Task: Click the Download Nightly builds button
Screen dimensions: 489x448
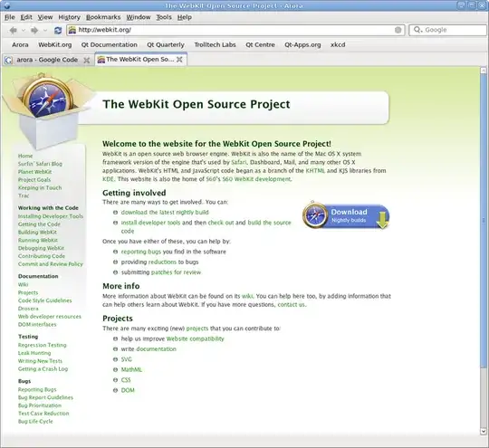Action: 346,215
